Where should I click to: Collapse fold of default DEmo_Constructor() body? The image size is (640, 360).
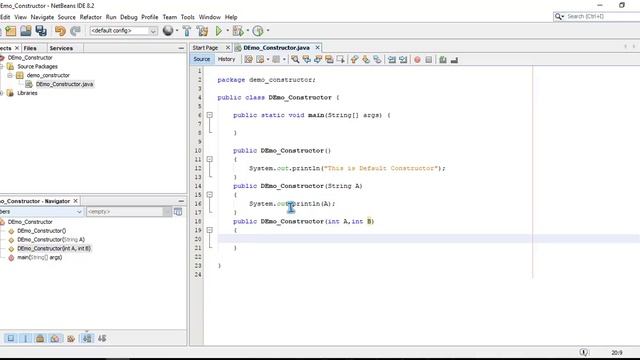209,159
